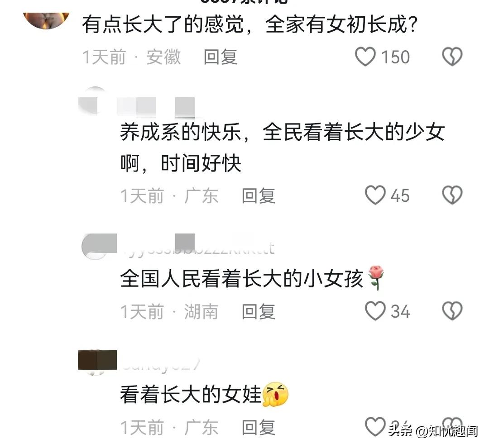Open avatar of the 养成系的快乐 commenter
The image size is (489, 448).
pyautogui.click(x=95, y=101)
